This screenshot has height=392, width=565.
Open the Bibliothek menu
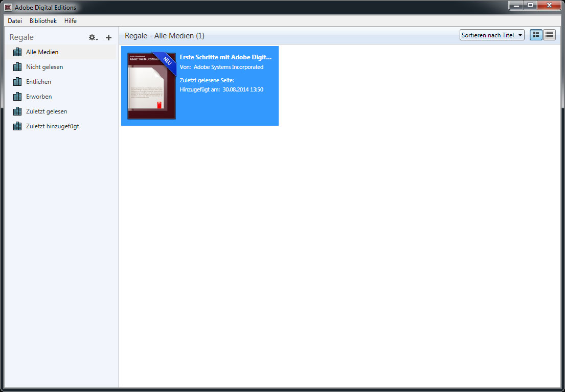point(43,21)
